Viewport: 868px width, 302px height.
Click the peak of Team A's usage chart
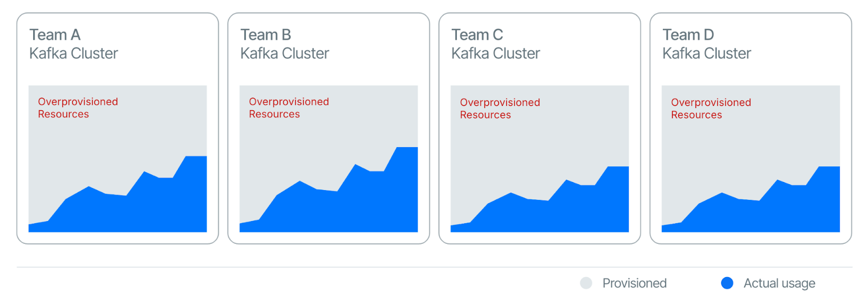(196, 158)
